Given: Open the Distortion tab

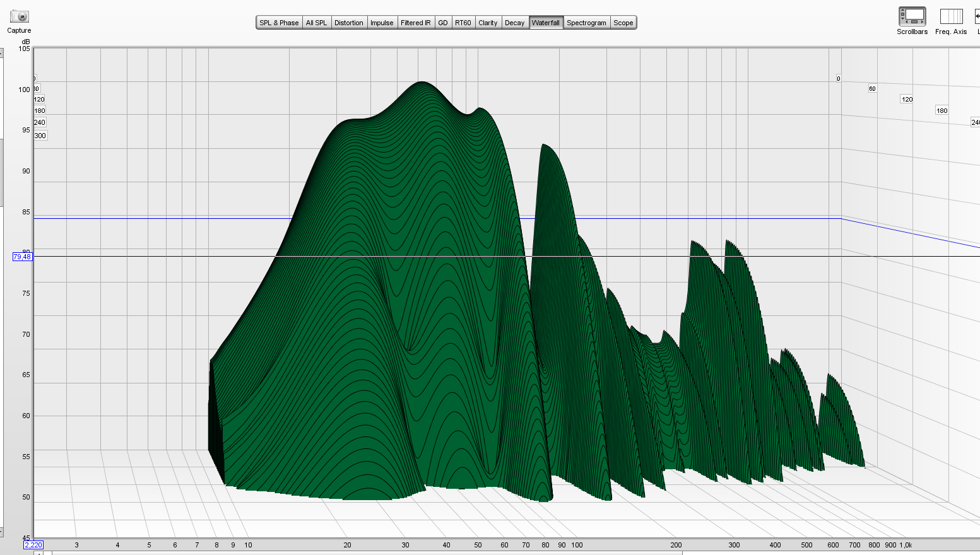Looking at the screenshot, I should (x=348, y=23).
